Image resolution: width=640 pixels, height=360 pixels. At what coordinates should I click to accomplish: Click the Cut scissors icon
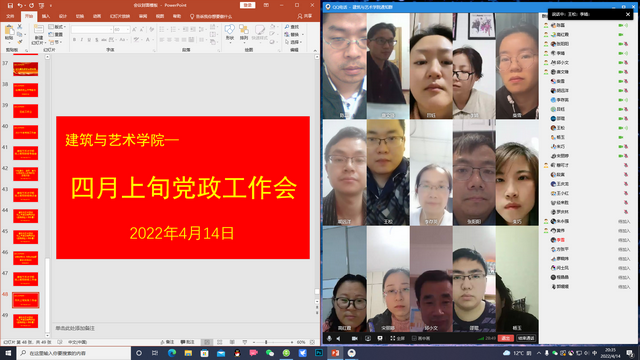[20, 27]
